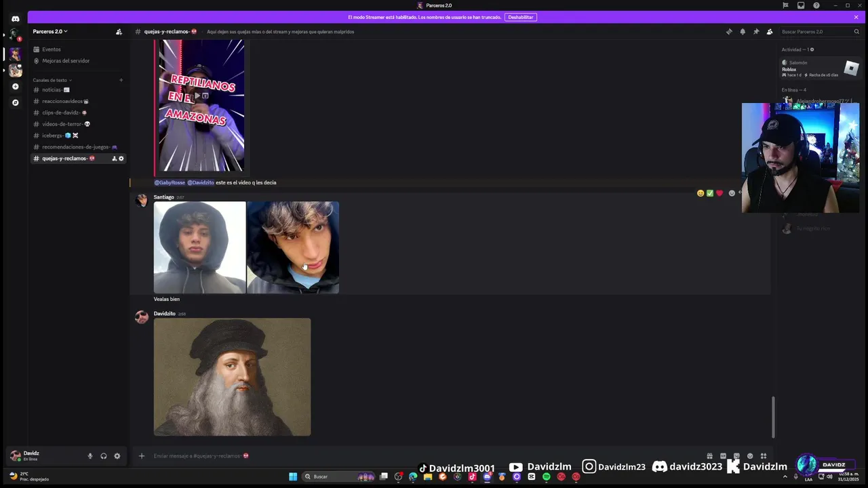Image resolution: width=868 pixels, height=488 pixels.
Task: Open the recomendaciones-de-juegos channel
Action: click(79, 147)
